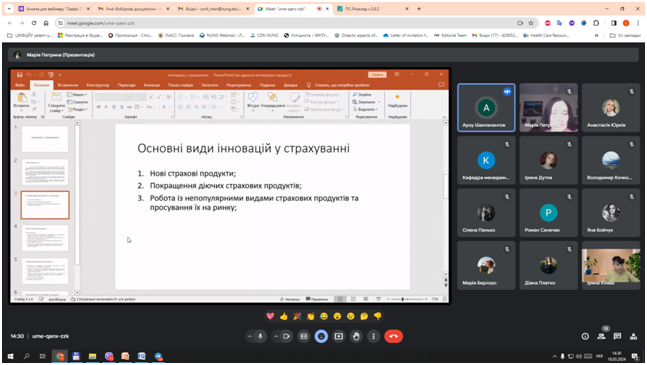Expand microphone audio settings arrow
Screen dimensions: 647x365
pyautogui.click(x=250, y=336)
